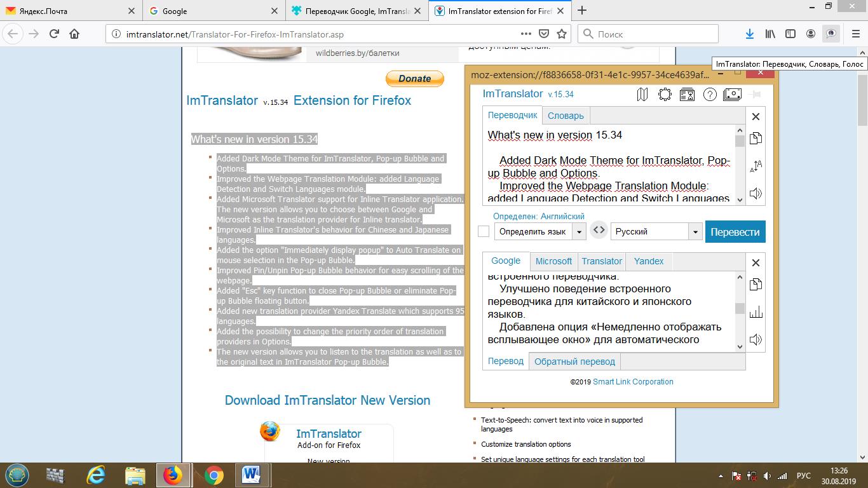Viewport: 868px width, 488px height.
Task: Open the 'Определить язык' source language dropdown
Action: pyautogui.click(x=540, y=231)
